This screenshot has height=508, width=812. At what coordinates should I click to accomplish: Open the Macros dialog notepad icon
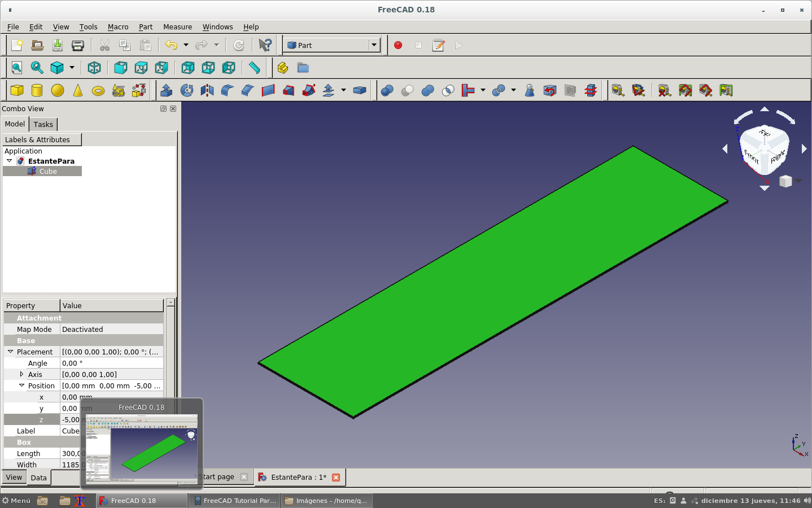(439, 45)
